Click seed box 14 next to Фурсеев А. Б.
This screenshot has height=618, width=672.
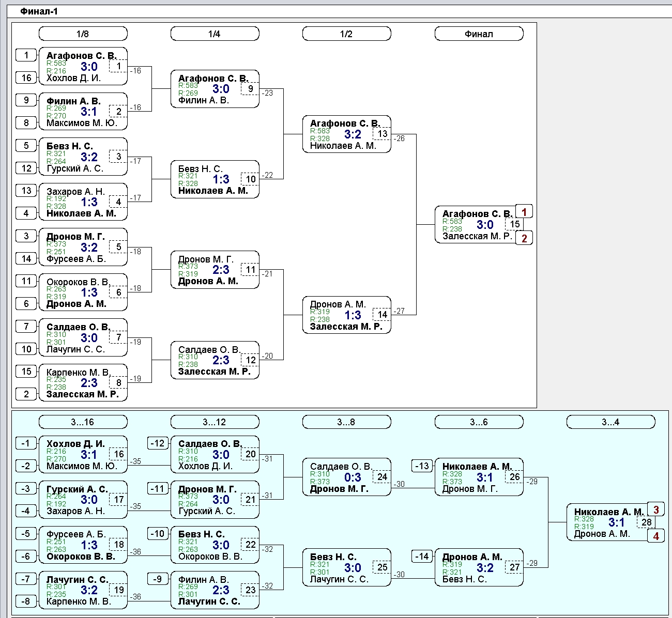pos(26,258)
